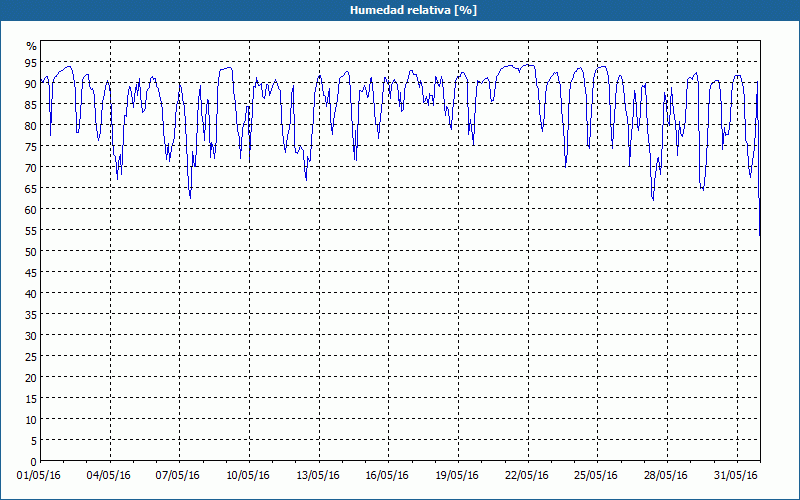Select the 10 y-axis label
Screen dimensions: 800x500
pos(31,419)
